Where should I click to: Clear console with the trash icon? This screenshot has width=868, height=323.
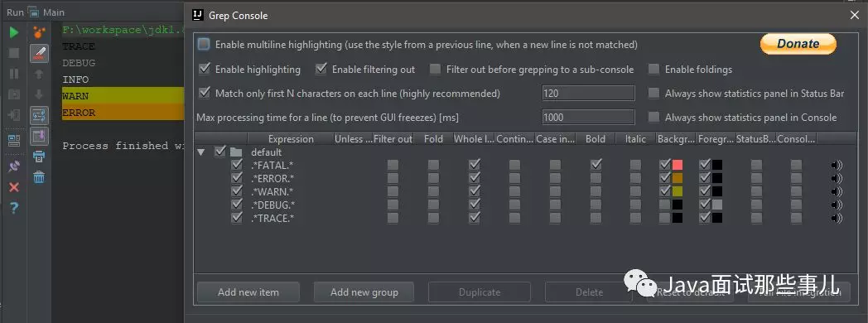coord(39,177)
